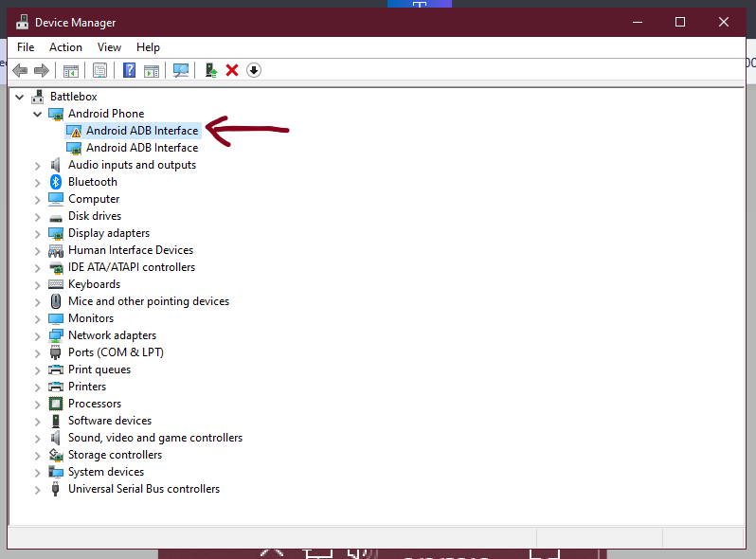Click Sound, video and game controllers icon

[x=56, y=438]
